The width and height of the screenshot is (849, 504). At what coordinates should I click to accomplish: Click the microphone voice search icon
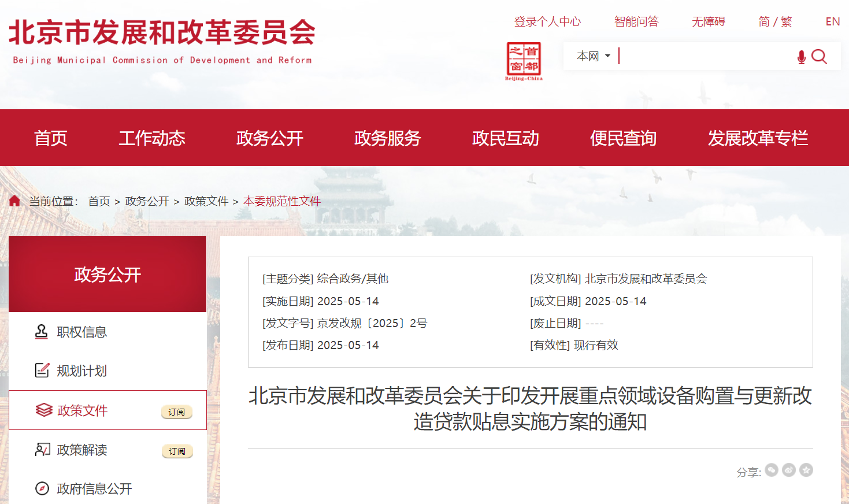point(801,57)
